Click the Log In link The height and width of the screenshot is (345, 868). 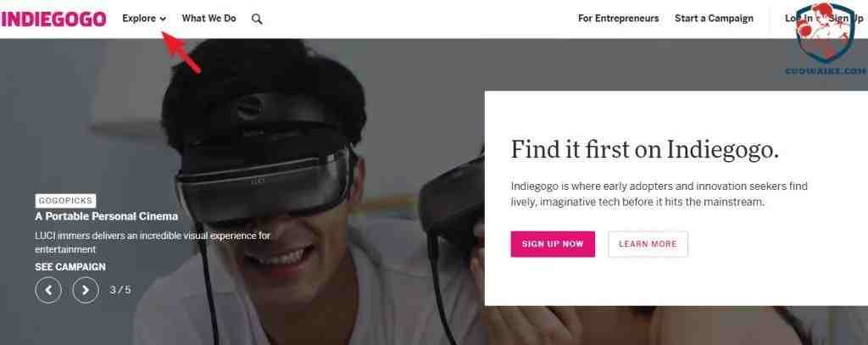click(x=798, y=19)
